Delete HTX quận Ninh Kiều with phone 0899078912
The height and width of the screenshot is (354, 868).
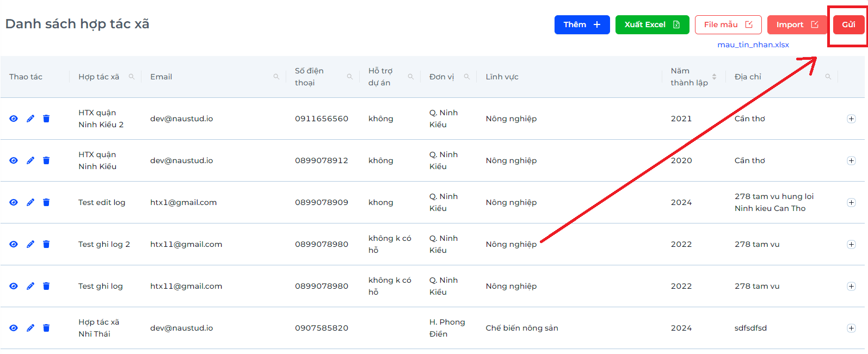pyautogui.click(x=46, y=160)
